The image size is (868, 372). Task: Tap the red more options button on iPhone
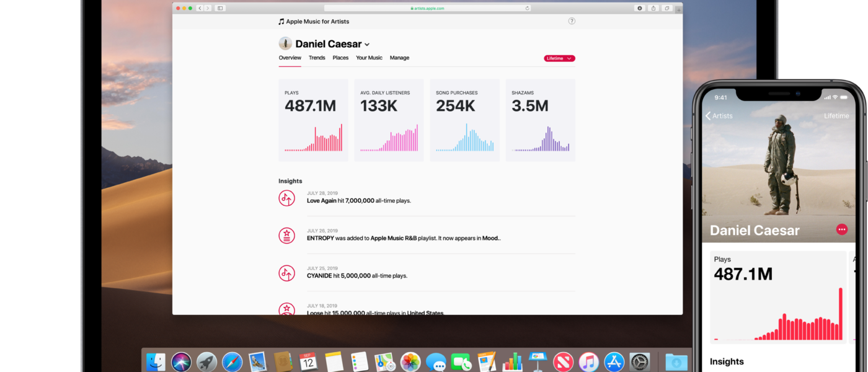(841, 229)
